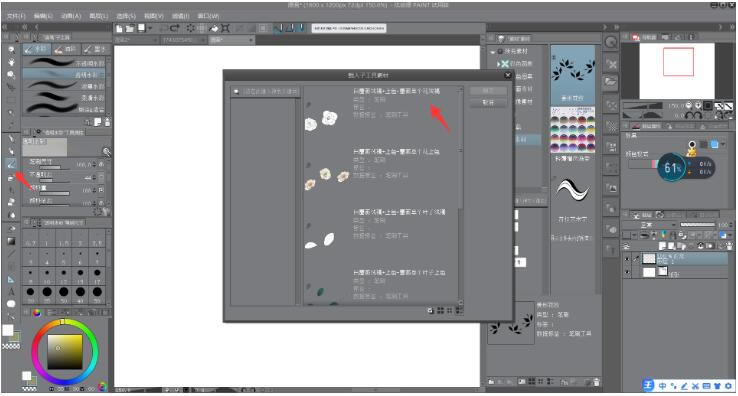Click the color wheel tab icon

click(x=37, y=313)
